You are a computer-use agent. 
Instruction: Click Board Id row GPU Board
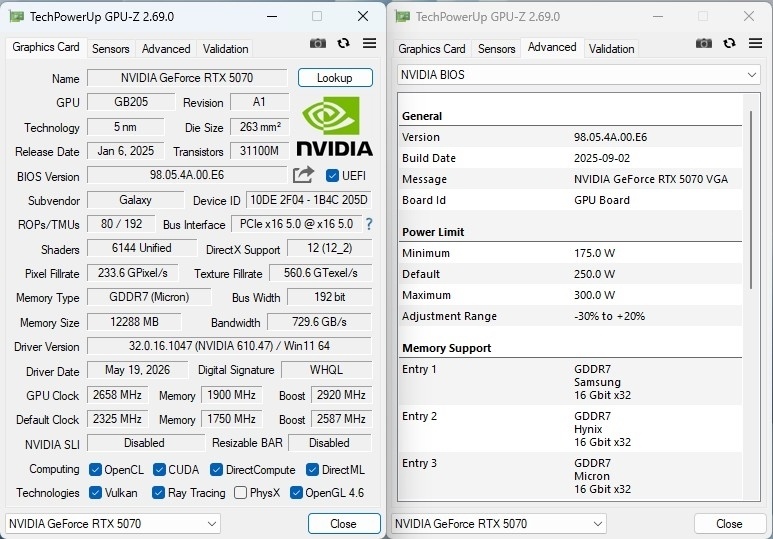point(570,200)
